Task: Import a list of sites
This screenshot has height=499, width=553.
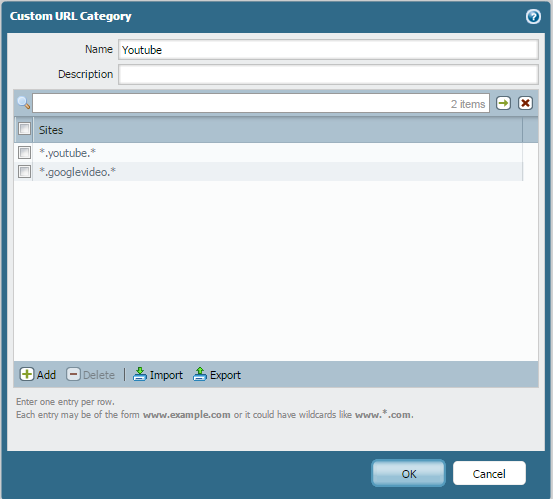Action: tap(158, 375)
